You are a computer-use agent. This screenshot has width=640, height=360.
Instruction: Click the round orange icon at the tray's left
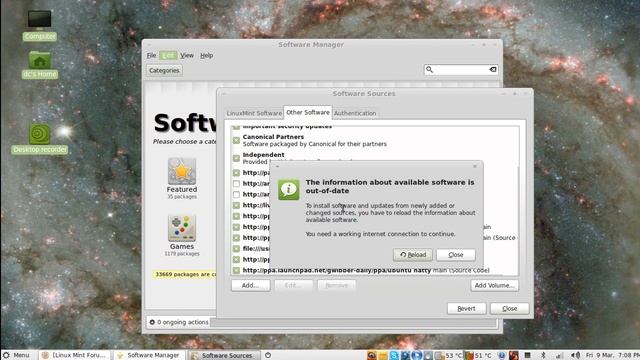point(372,355)
